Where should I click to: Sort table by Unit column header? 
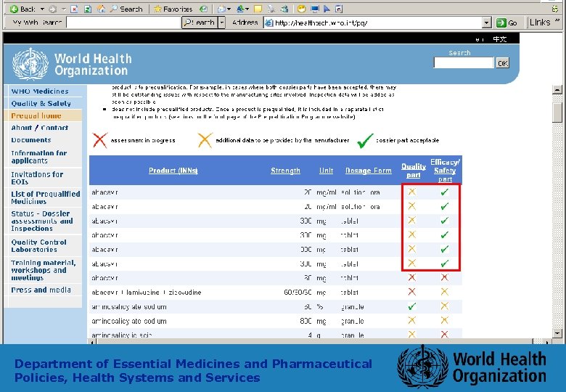pyautogui.click(x=326, y=171)
